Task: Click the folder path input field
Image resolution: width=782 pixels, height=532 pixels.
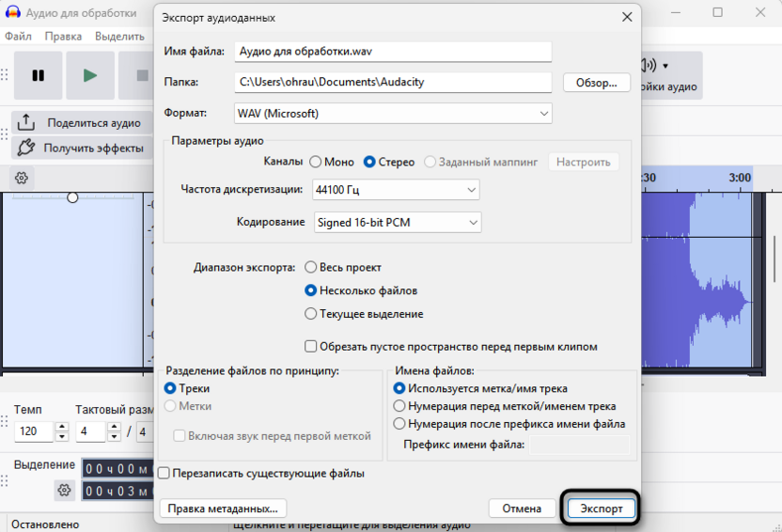Action: [x=393, y=82]
